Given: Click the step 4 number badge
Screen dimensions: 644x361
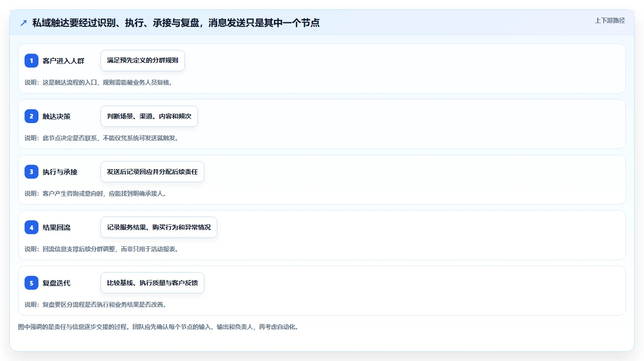Looking at the screenshot, I should coord(32,227).
